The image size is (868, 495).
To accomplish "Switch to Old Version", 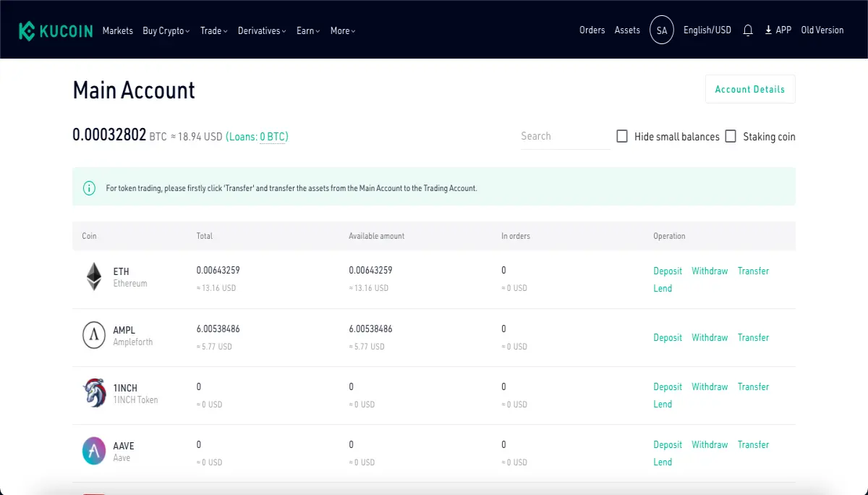I will tap(822, 30).
